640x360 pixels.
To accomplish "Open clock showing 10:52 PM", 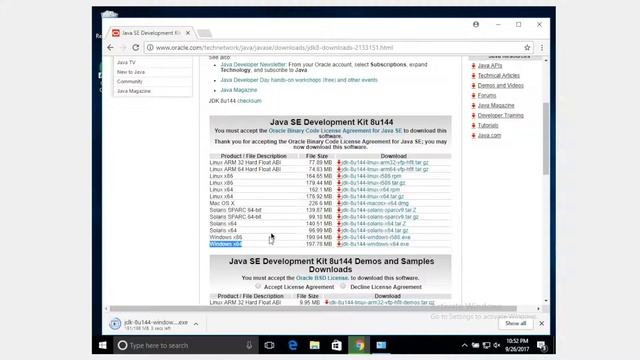I will point(517,345).
